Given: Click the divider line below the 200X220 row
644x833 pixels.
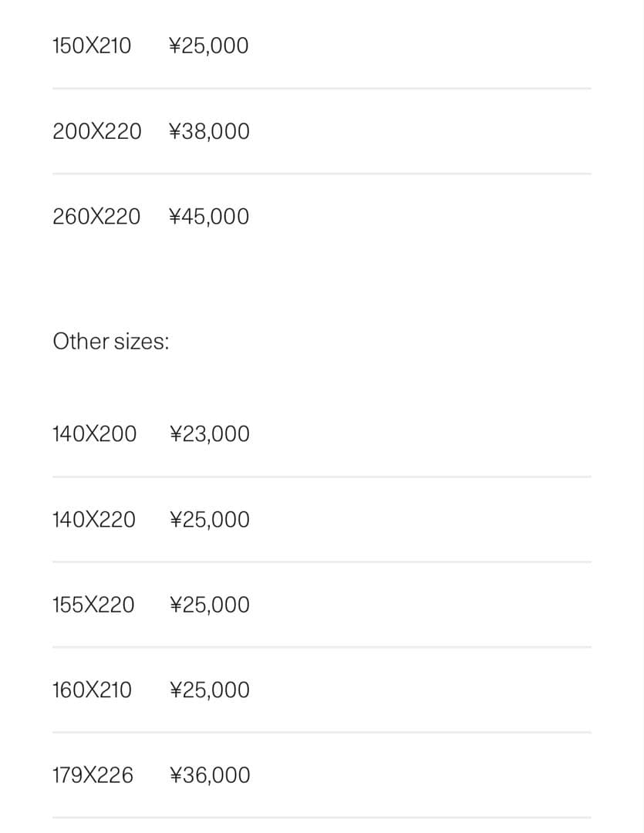Looking at the screenshot, I should (322, 174).
